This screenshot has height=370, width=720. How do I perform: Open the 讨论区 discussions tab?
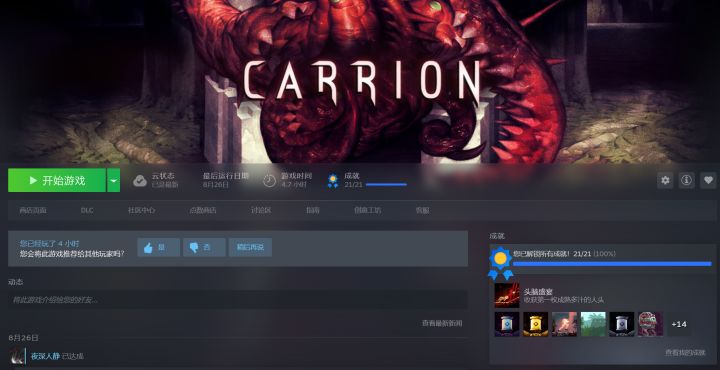pyautogui.click(x=261, y=210)
